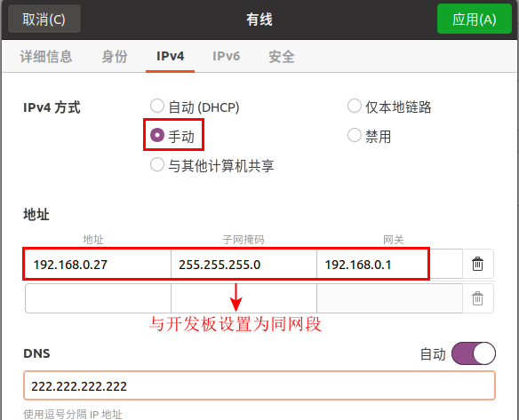Click the IPv4 方式 label
This screenshot has height=420, width=519.
click(x=52, y=107)
